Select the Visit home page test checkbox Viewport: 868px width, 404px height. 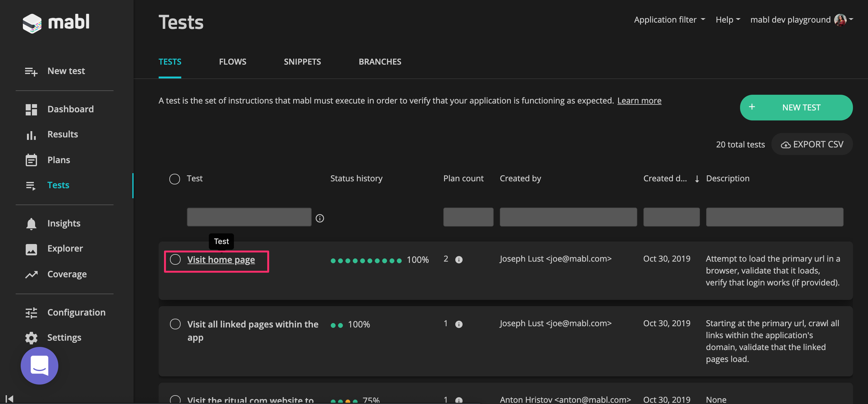click(x=175, y=259)
